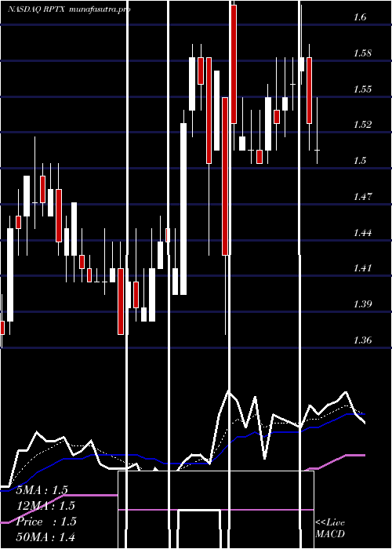This screenshot has width=392, height=549.
Task: Click the Price : 1.5 legend text
Action: click(x=46, y=522)
